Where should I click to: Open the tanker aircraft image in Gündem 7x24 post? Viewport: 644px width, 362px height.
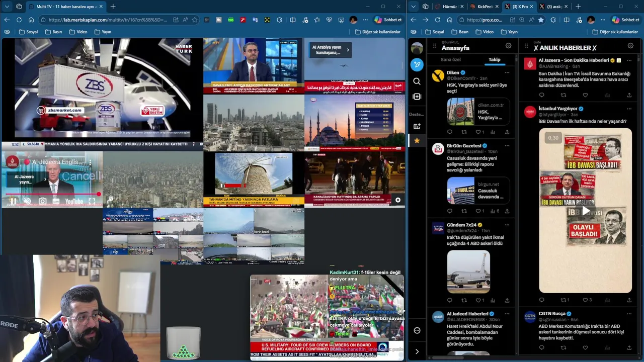tap(468, 271)
